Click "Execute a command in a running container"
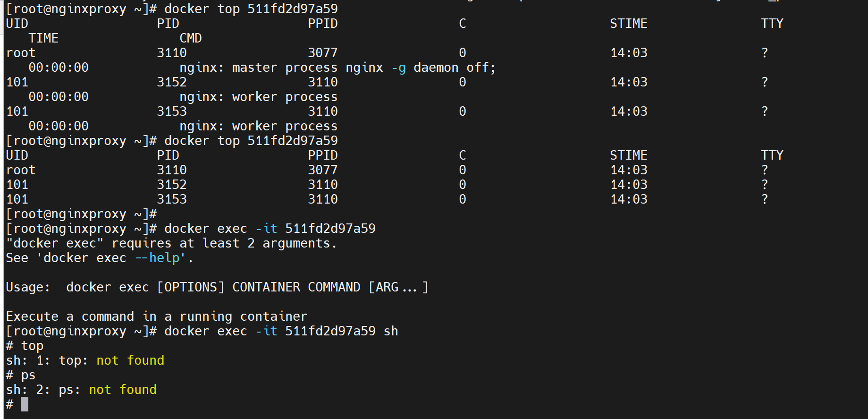 coord(157,316)
